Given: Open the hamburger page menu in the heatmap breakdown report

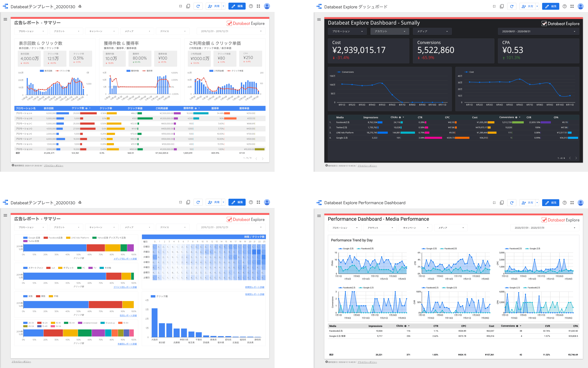Looking at the screenshot, I should coord(5,215).
